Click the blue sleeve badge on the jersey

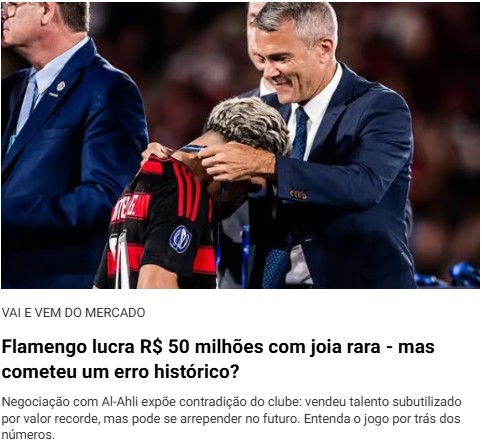180,239
